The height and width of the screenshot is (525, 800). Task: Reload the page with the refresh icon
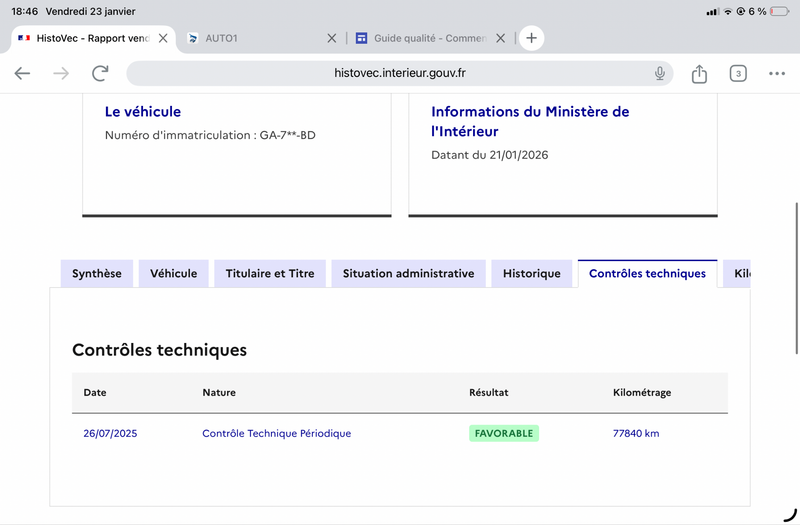pyautogui.click(x=100, y=73)
